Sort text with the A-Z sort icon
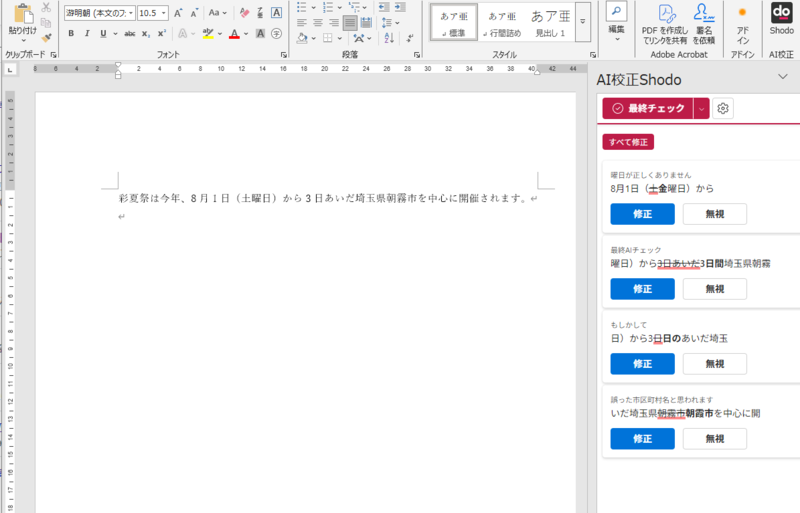The width and height of the screenshot is (800, 513). [389, 38]
